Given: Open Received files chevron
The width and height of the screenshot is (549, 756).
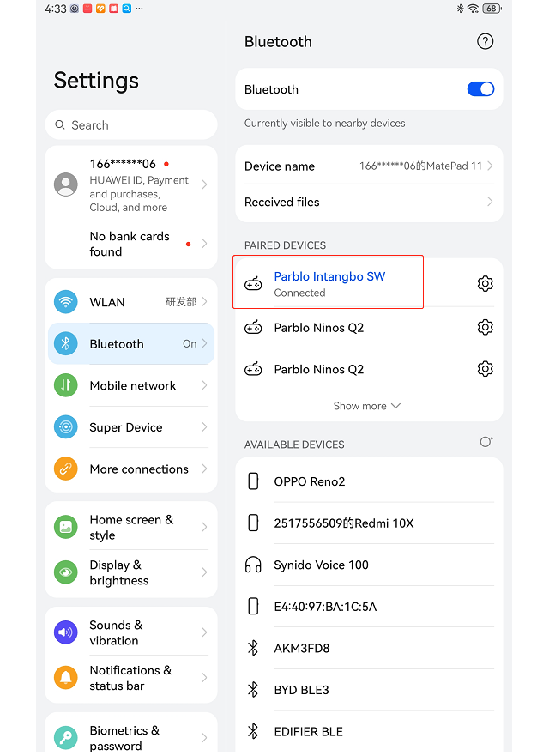Looking at the screenshot, I should pyautogui.click(x=490, y=202).
